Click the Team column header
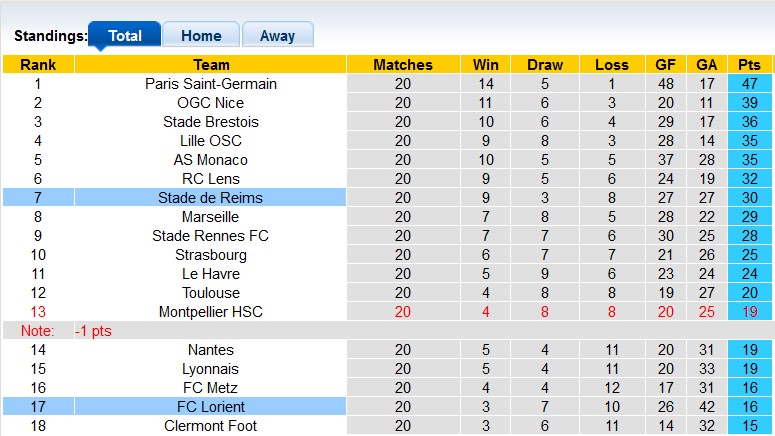Viewport: 775px width, 436px height. coord(211,65)
